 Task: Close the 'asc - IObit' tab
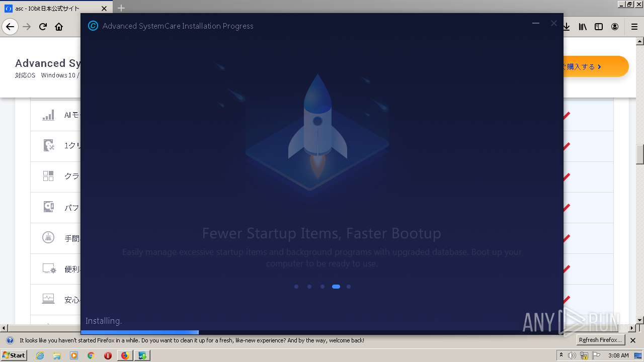[x=104, y=9]
